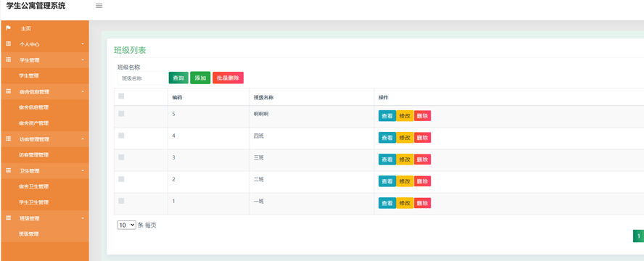The width and height of the screenshot is (644, 261).
Task: Click 查看 for row 啊啊啊
Action: pos(387,116)
